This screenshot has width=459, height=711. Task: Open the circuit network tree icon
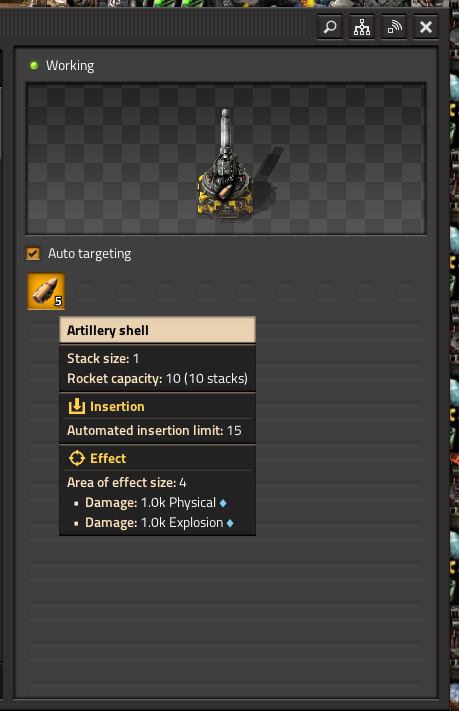point(362,27)
